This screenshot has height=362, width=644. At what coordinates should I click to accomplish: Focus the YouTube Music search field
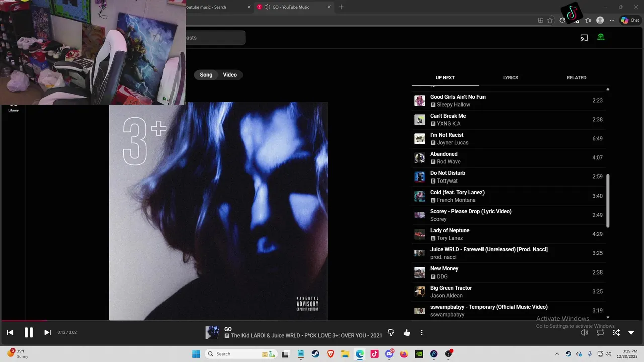(x=215, y=38)
